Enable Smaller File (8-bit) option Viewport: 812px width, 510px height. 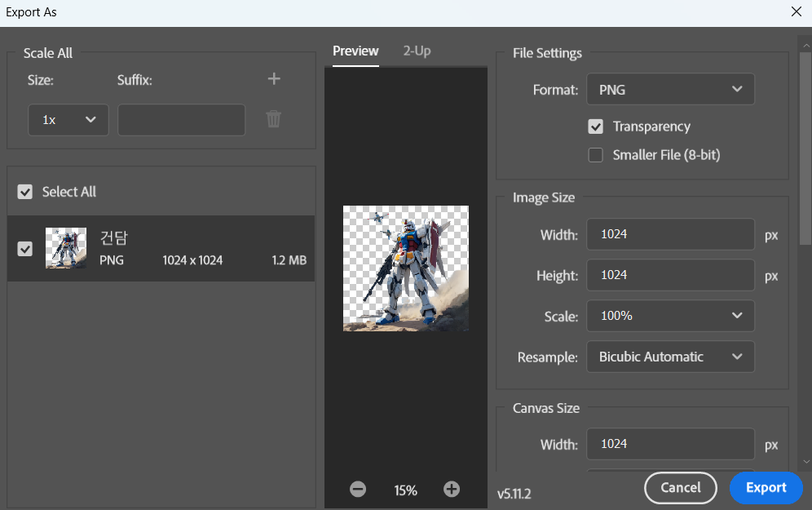click(595, 155)
